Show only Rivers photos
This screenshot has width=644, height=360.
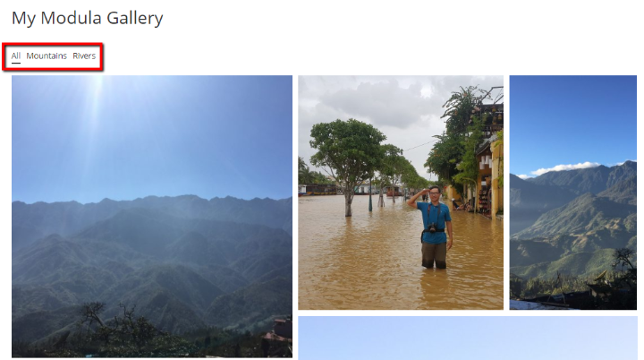84,56
